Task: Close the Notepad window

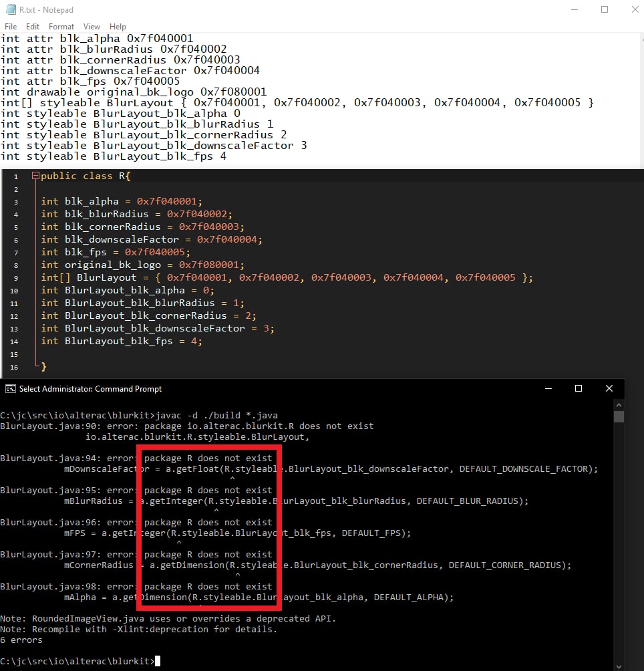Action: tap(635, 9)
